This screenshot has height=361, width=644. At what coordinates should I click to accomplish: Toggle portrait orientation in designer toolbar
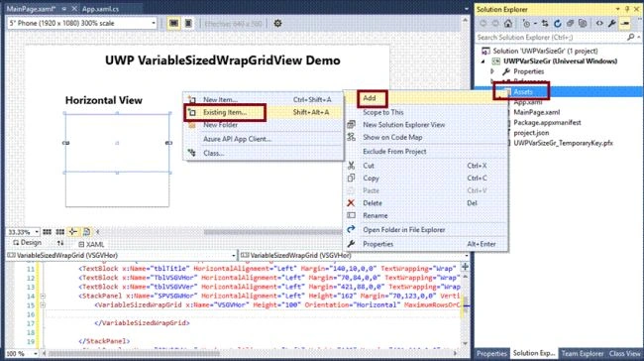pyautogui.click(x=188, y=24)
